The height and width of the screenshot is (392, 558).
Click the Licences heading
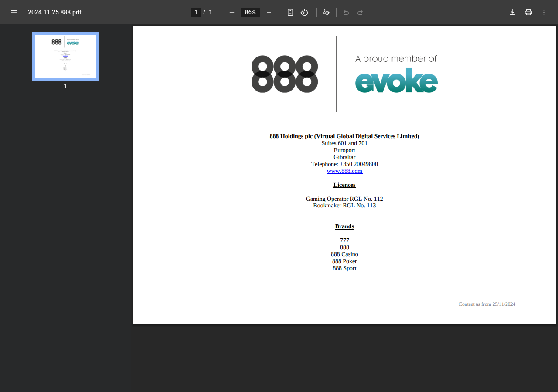click(x=344, y=185)
